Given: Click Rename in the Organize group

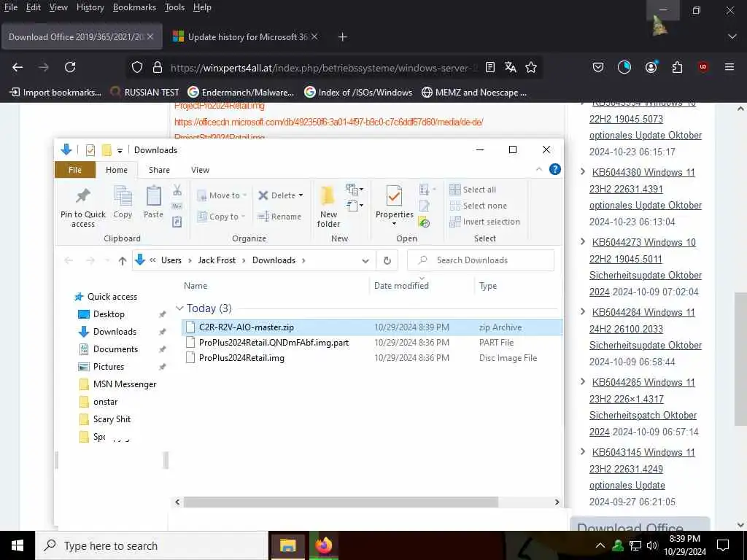Looking at the screenshot, I should 279,217.
